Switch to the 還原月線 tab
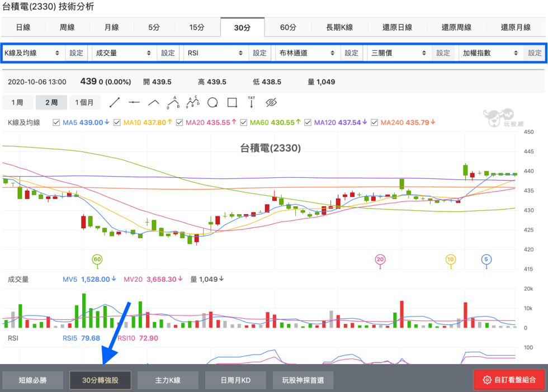This screenshot has height=392, width=548. [516, 27]
